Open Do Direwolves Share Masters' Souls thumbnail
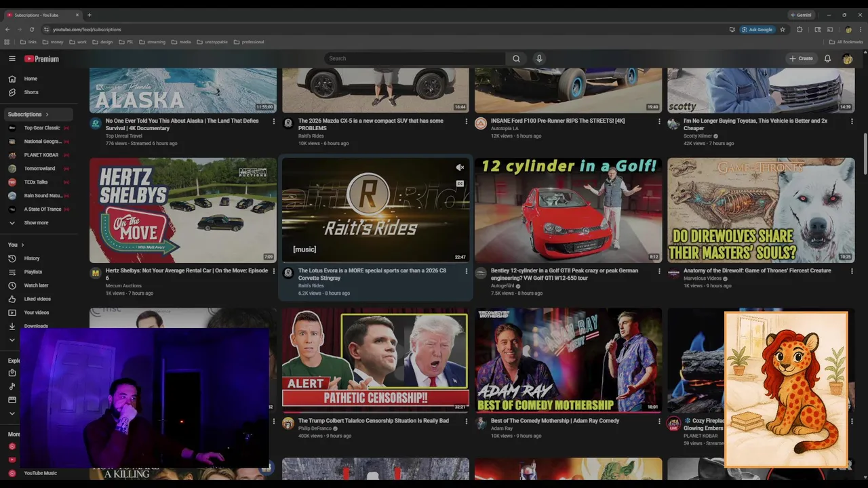The image size is (868, 488). pos(761,210)
